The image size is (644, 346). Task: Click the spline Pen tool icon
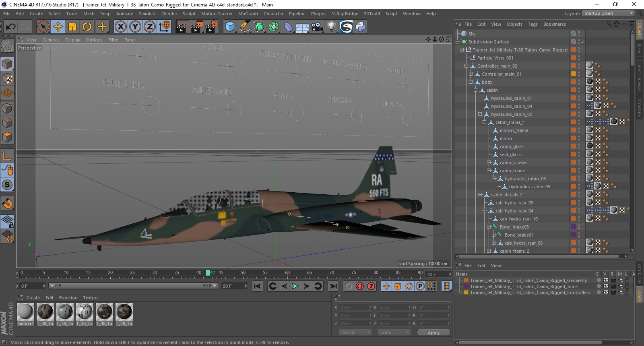(x=245, y=27)
